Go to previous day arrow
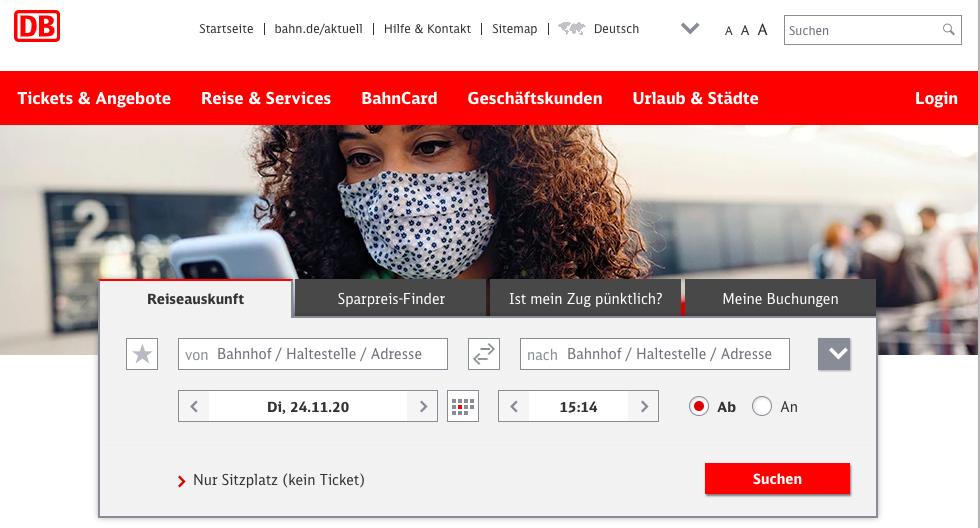 [x=194, y=407]
